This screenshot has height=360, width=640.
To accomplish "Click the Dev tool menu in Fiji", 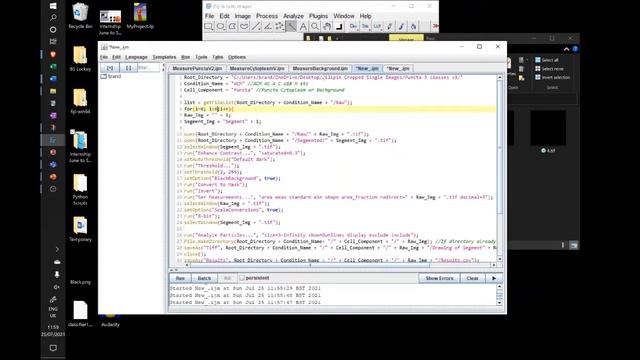I will tap(353, 27).
